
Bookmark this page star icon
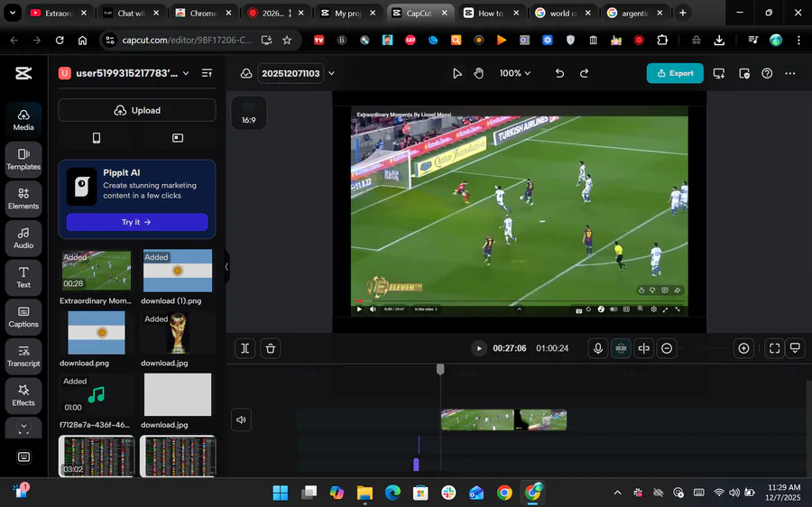[x=287, y=40]
